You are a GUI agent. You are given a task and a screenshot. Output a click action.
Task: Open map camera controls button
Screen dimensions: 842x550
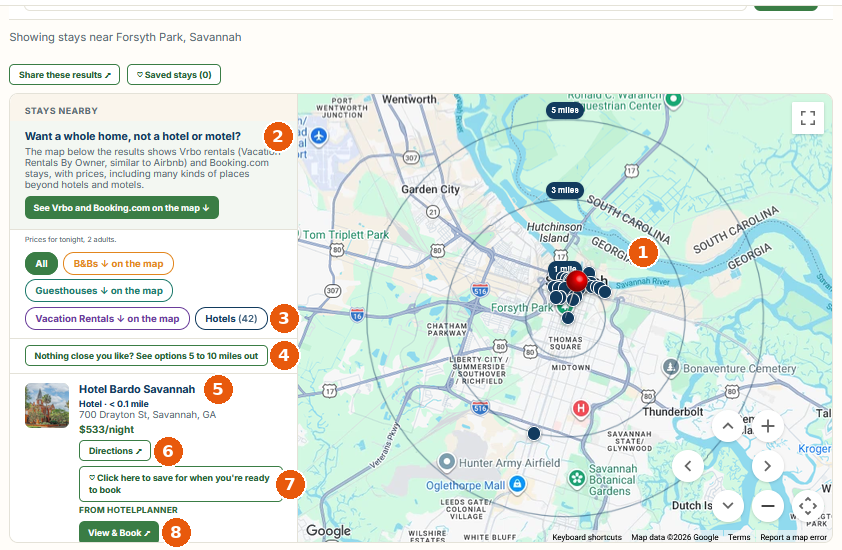[x=808, y=505]
